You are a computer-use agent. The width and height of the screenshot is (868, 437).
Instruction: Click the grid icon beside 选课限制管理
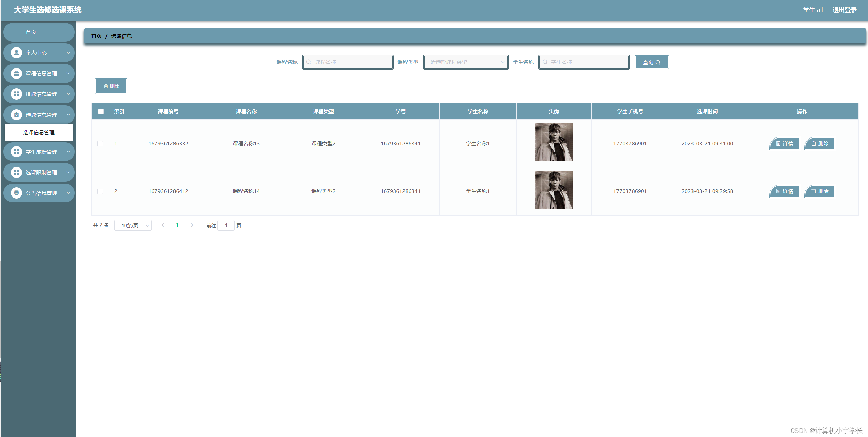[x=16, y=172]
